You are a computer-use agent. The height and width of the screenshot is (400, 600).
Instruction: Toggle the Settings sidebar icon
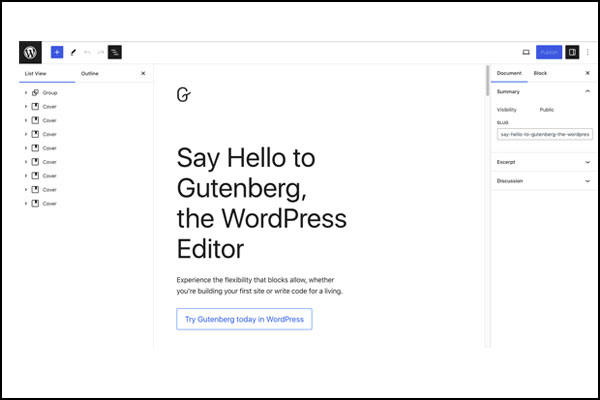[x=572, y=52]
